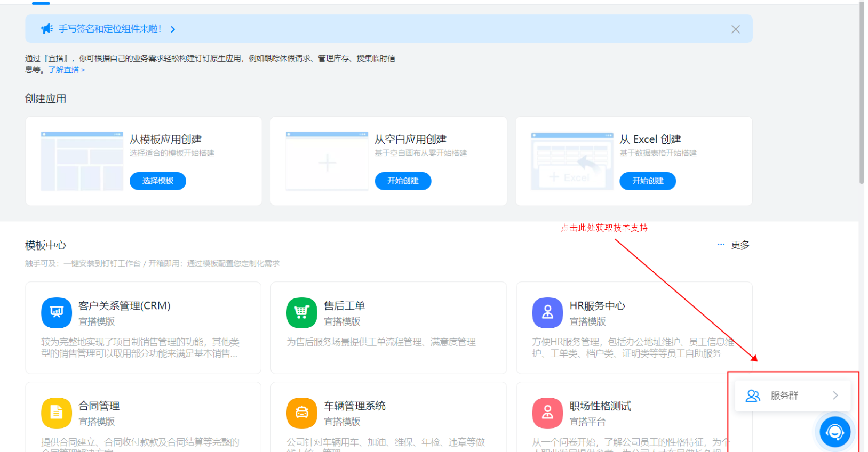Click the 服务群 people icon
The width and height of the screenshot is (868, 452).
pyautogui.click(x=753, y=396)
